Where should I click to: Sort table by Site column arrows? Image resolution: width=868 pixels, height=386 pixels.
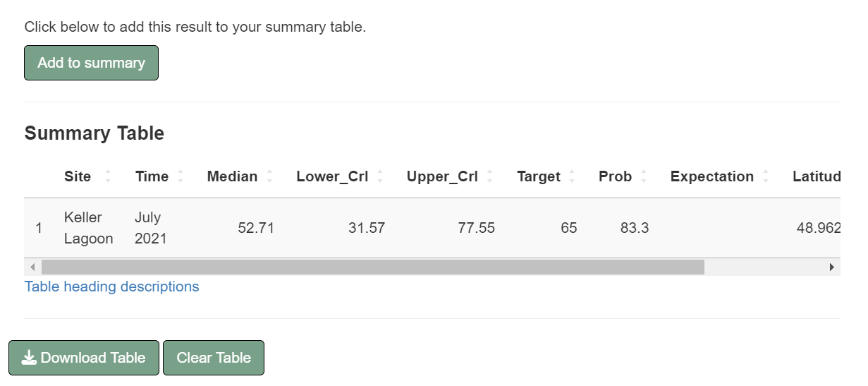(x=108, y=176)
